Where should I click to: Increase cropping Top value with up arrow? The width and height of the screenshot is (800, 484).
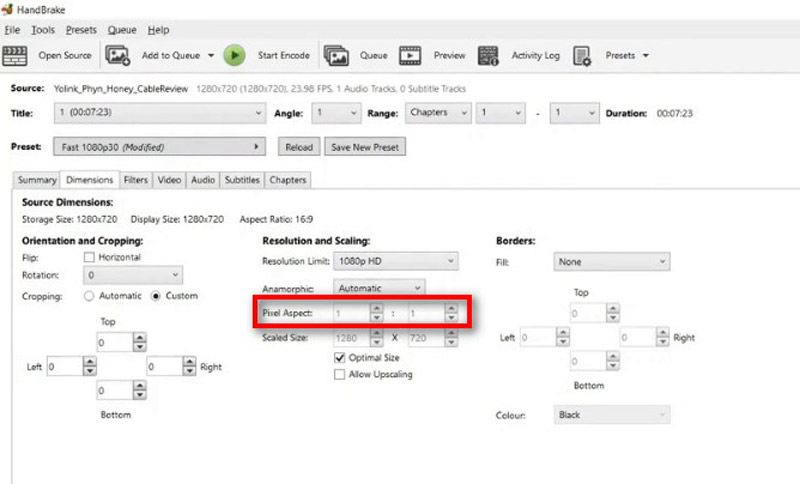(x=140, y=337)
